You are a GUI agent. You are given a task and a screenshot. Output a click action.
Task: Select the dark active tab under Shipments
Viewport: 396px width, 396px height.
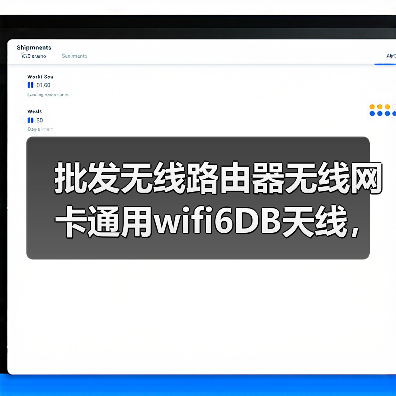click(x=34, y=56)
